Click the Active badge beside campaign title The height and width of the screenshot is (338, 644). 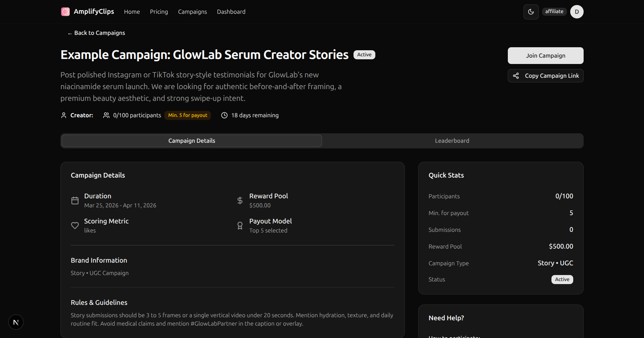click(x=364, y=55)
